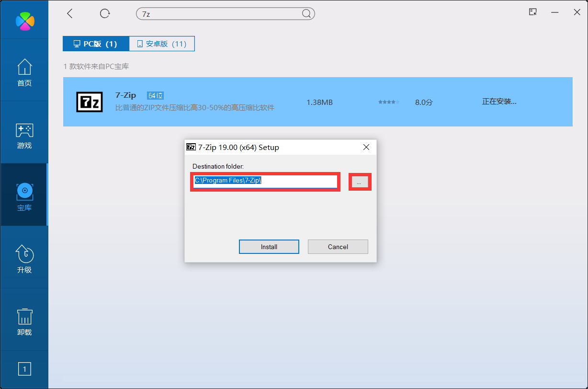Viewport: 588px width, 389px height.
Task: Click the download count badge showing 1
Action: (24, 369)
